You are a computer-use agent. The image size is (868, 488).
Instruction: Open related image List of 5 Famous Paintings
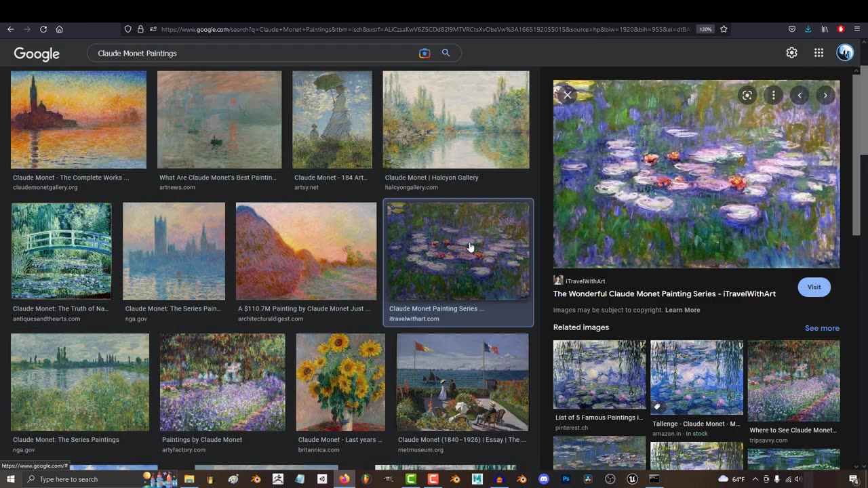(599, 375)
